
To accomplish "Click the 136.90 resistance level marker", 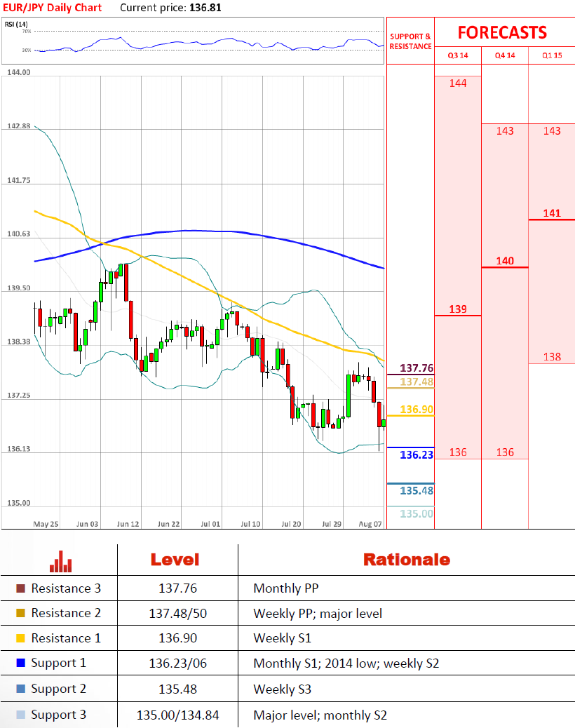I will tap(417, 410).
